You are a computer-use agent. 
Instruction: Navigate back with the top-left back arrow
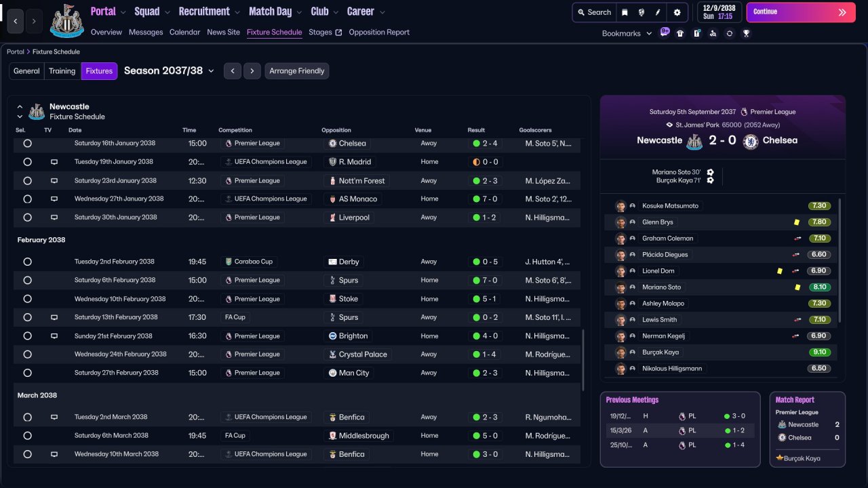coord(15,21)
